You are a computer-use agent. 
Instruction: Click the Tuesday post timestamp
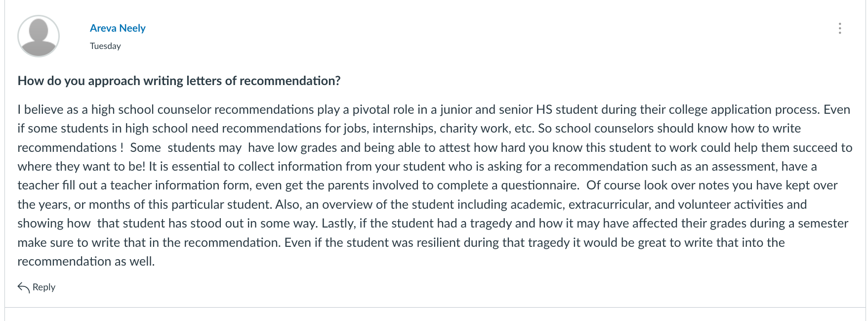(x=105, y=46)
